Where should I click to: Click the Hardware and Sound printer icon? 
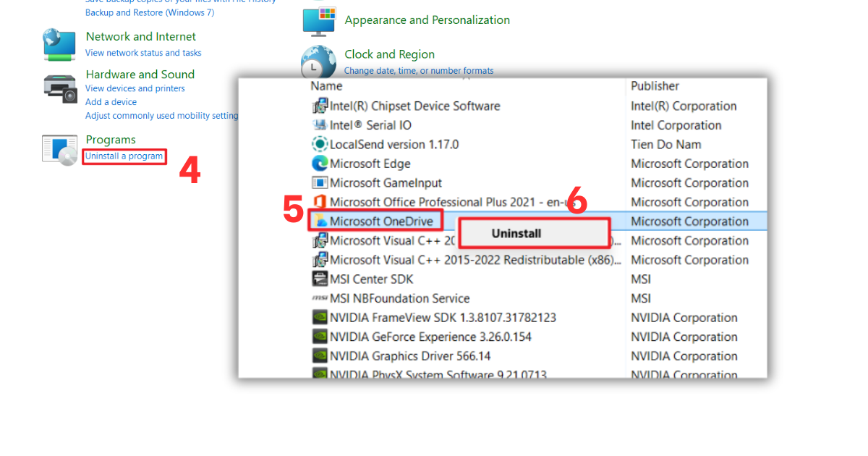60,88
